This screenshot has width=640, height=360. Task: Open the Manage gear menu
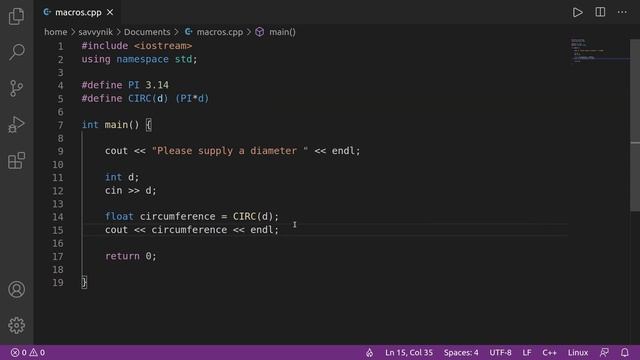pyautogui.click(x=16, y=325)
